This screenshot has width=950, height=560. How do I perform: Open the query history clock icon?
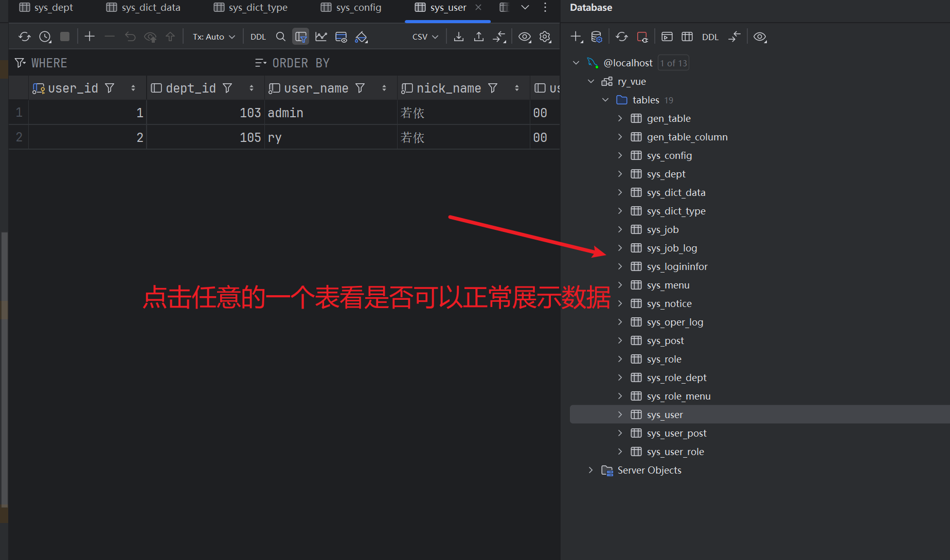pos(45,37)
